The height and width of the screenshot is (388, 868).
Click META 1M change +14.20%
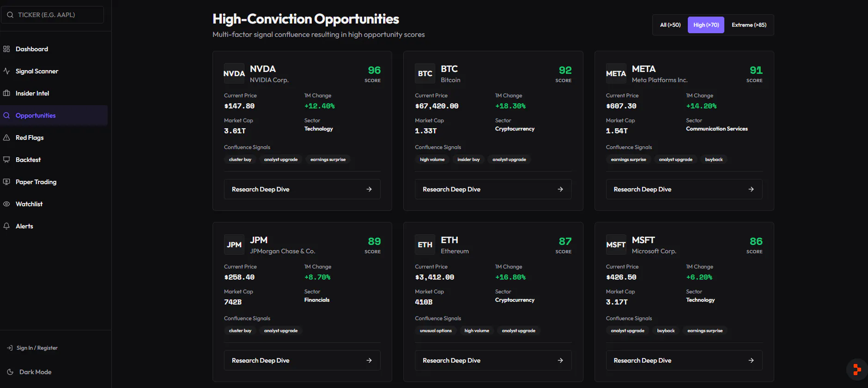tap(701, 106)
